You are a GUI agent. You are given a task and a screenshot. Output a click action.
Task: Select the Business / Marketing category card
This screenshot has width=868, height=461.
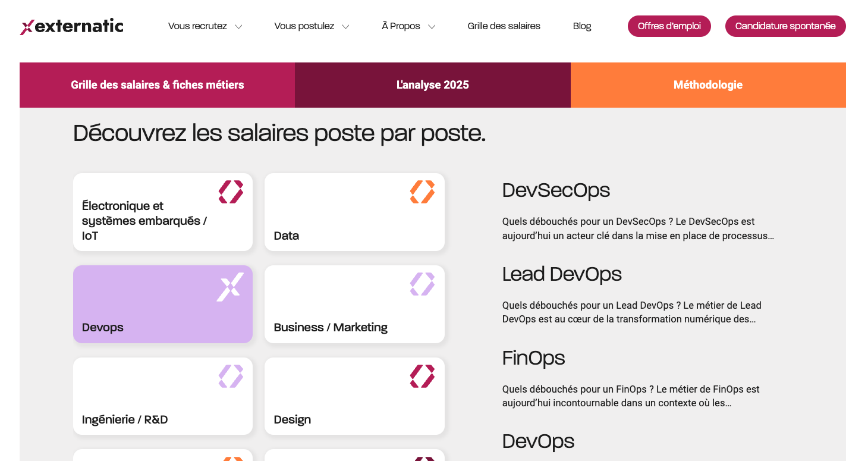coord(354,304)
